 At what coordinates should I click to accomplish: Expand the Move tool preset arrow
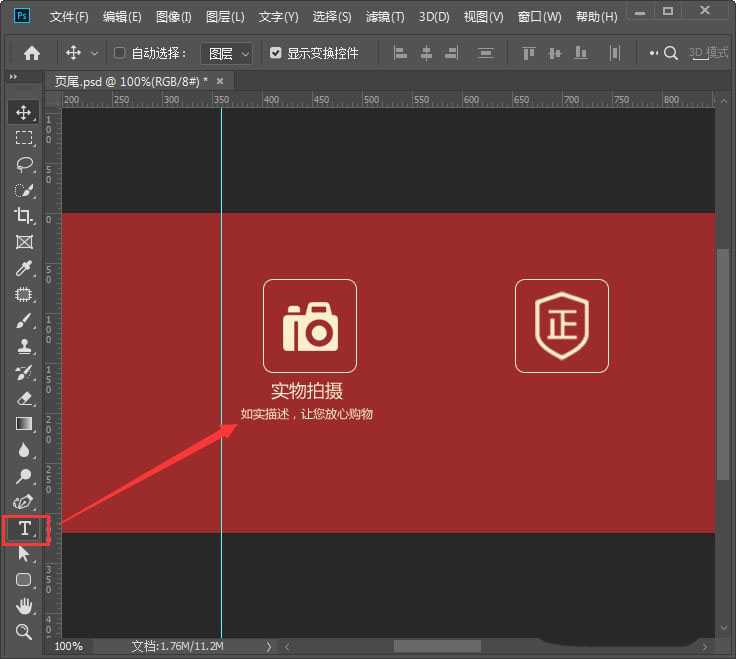(95, 53)
